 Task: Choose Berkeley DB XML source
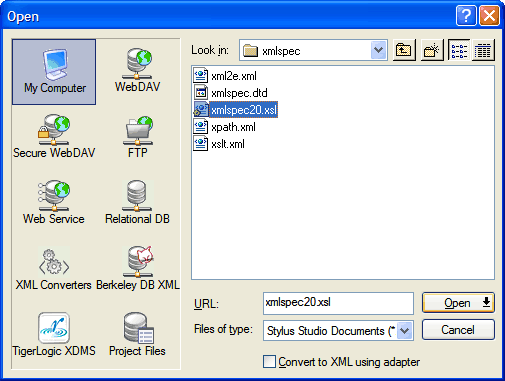138,269
